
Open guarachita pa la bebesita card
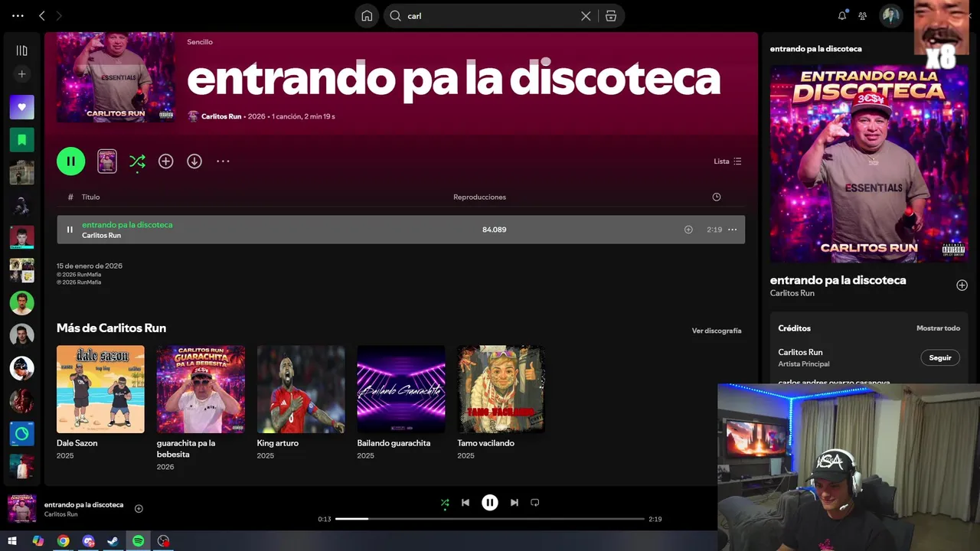click(201, 408)
